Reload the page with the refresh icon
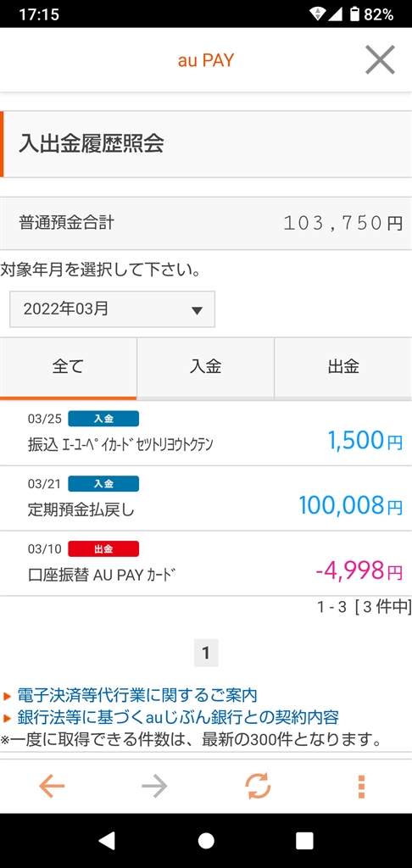 (x=258, y=786)
